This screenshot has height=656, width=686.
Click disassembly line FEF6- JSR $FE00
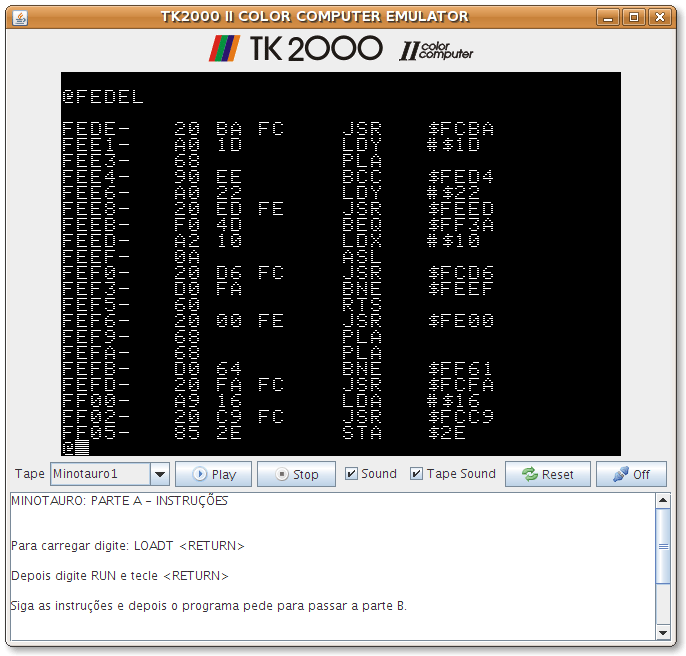[278, 321]
